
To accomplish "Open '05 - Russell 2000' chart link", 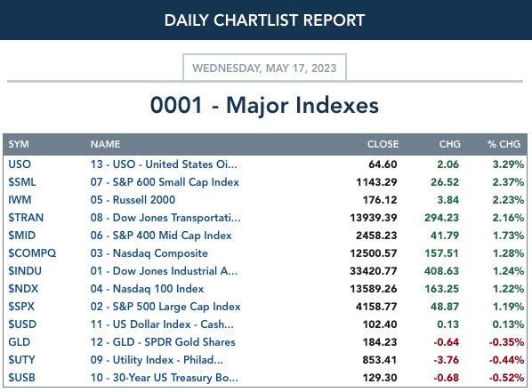I will tap(133, 200).
